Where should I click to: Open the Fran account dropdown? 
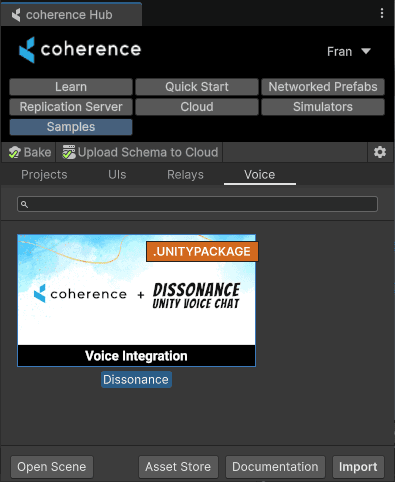pos(349,52)
